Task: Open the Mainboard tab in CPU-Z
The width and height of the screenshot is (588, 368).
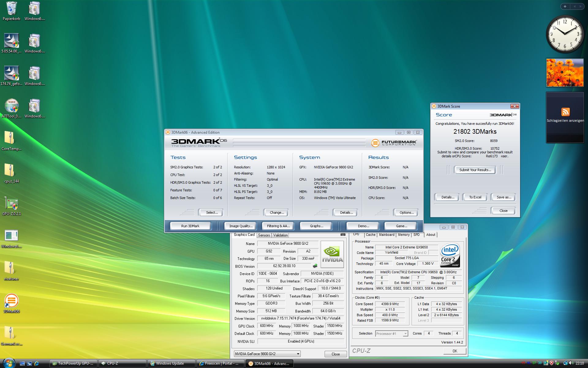Action: click(x=386, y=235)
